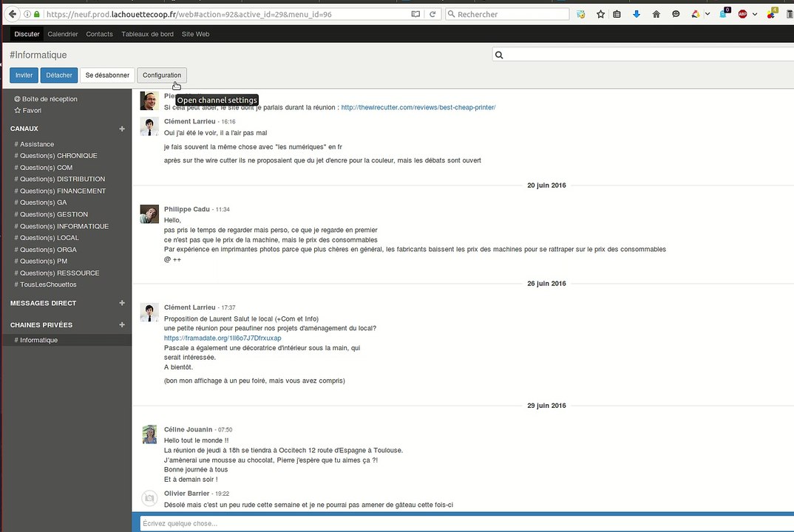794x532 pixels.
Task: Open the Calendrier menu
Action: pyautogui.click(x=63, y=34)
